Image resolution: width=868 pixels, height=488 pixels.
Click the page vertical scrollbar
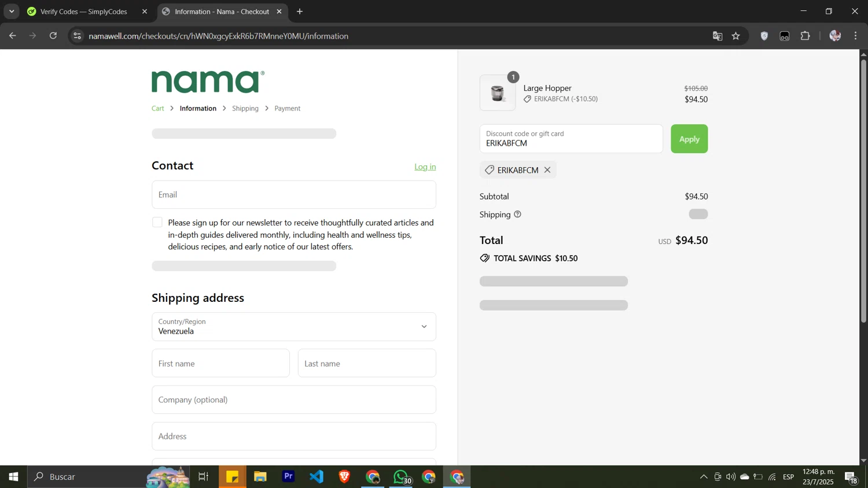click(863, 191)
